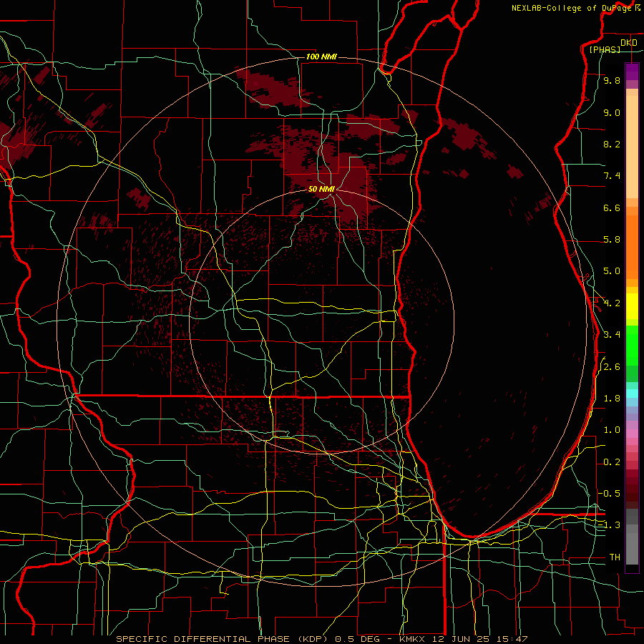
Task: Click the -0.5 color scale value
Action: 610,493
